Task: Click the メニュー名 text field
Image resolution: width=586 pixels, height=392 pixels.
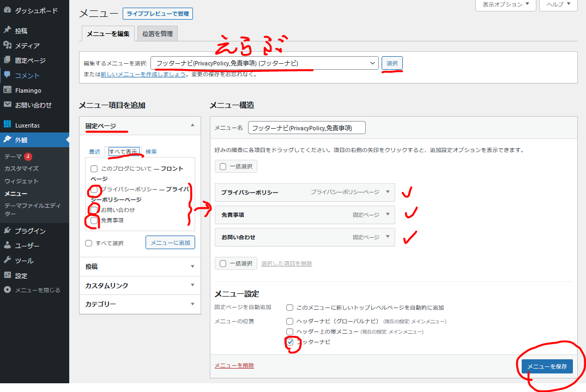Action: tap(306, 128)
